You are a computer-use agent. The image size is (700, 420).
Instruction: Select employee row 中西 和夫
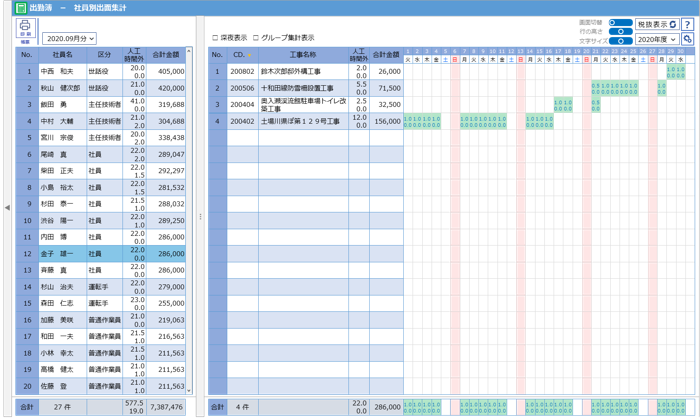pos(62,72)
